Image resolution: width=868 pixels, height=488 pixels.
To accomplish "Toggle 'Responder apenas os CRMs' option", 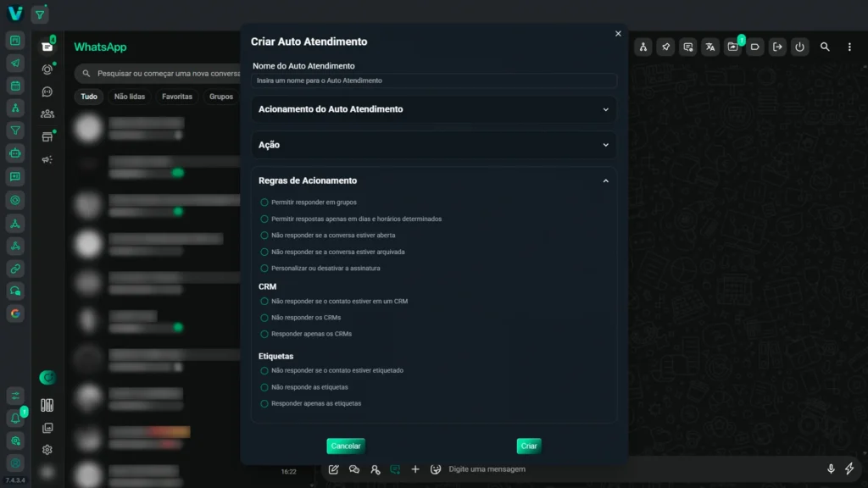I will coord(264,334).
